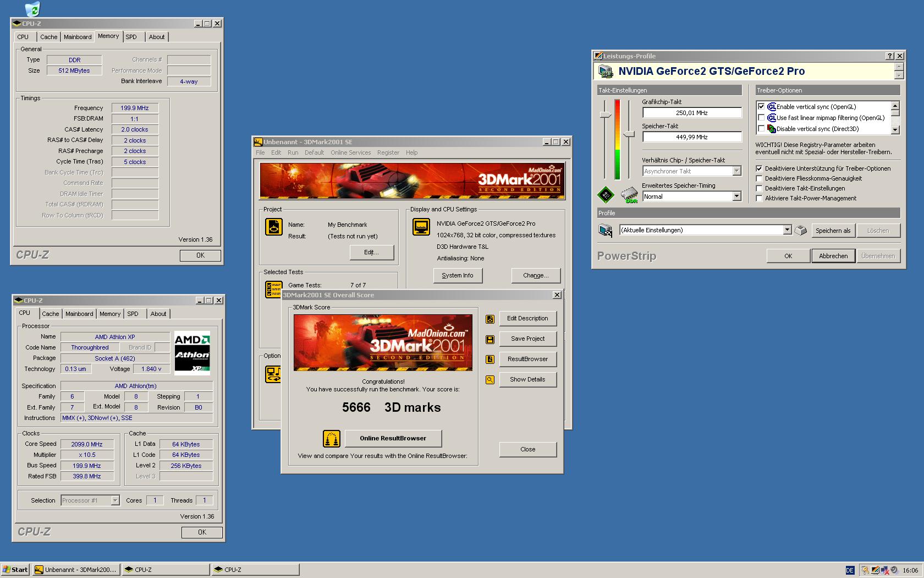Click the Save Project floppy icon

coord(490,339)
